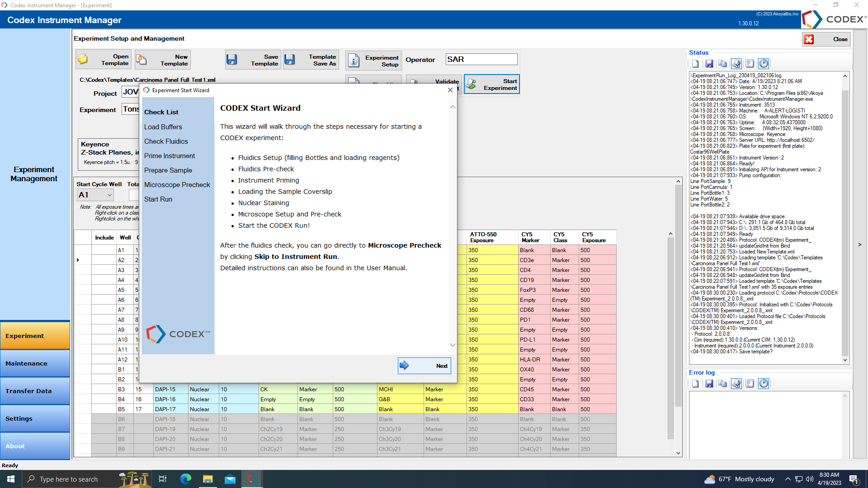This screenshot has width=868, height=488.
Task: Click the Open Template folder icon
Action: tap(83, 60)
